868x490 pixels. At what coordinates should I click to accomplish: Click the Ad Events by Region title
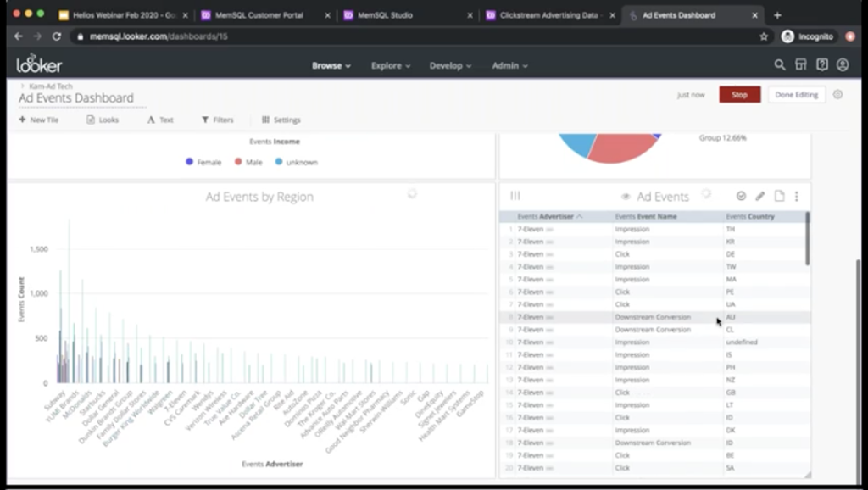point(259,197)
